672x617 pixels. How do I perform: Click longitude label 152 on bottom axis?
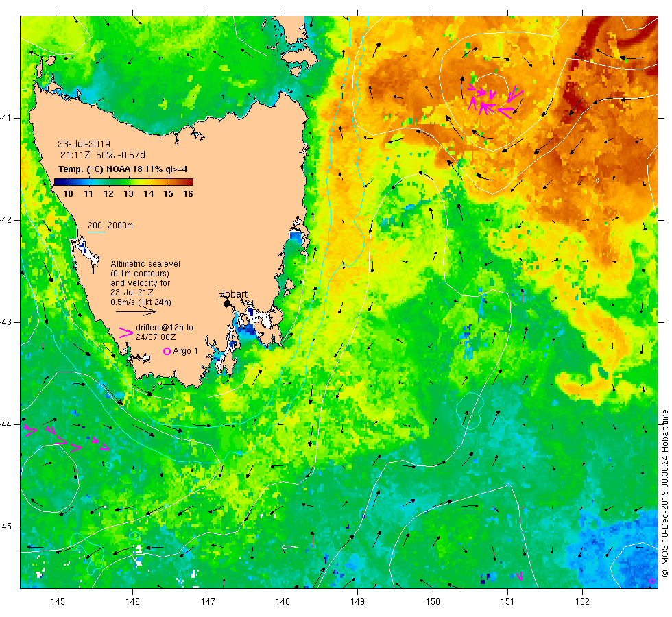coord(582,602)
